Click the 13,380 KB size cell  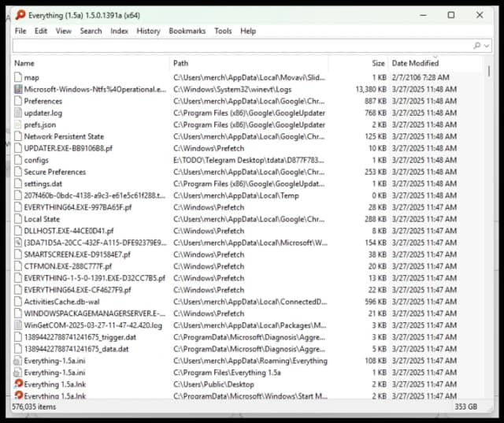tap(371, 89)
